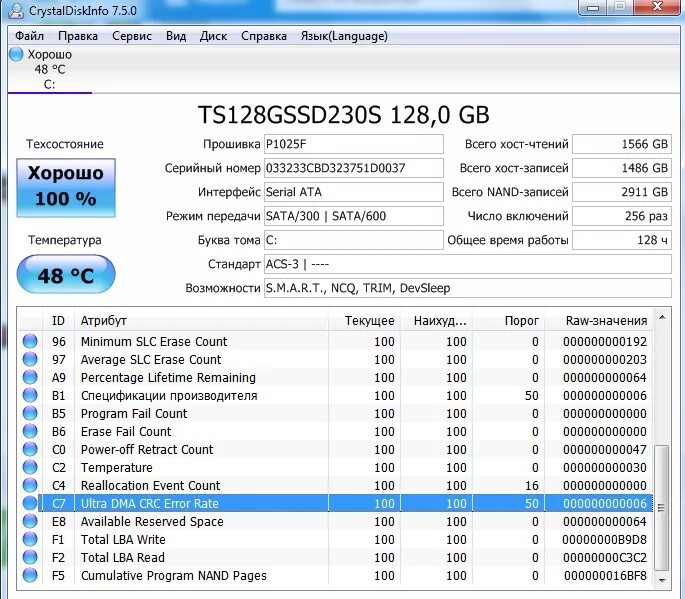Click the 48 °C temperature button

click(66, 274)
